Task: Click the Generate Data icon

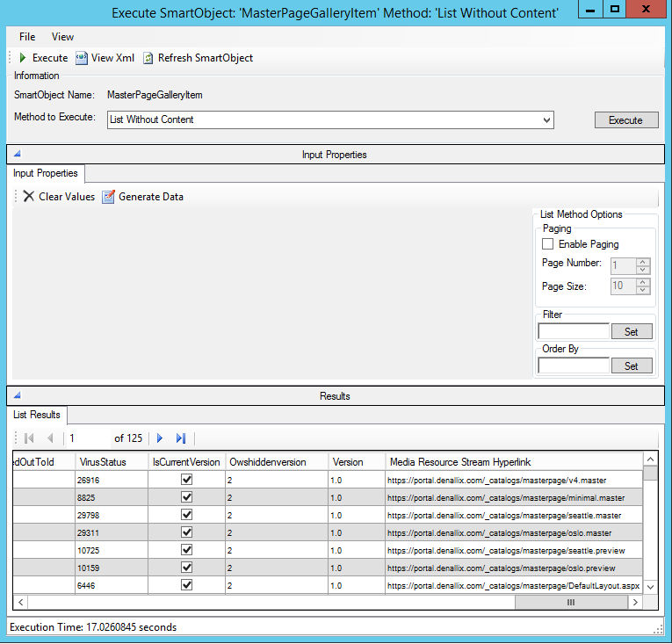Action: pyautogui.click(x=108, y=197)
